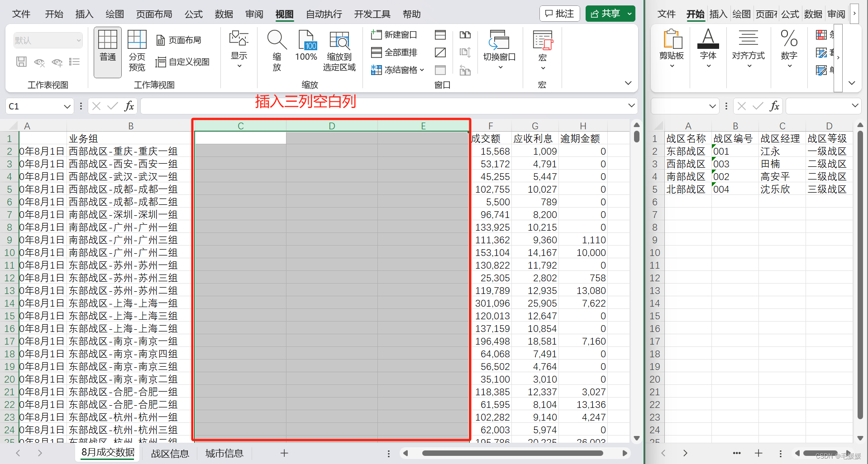Switch to the 战区信息 sheet tab

(170, 454)
